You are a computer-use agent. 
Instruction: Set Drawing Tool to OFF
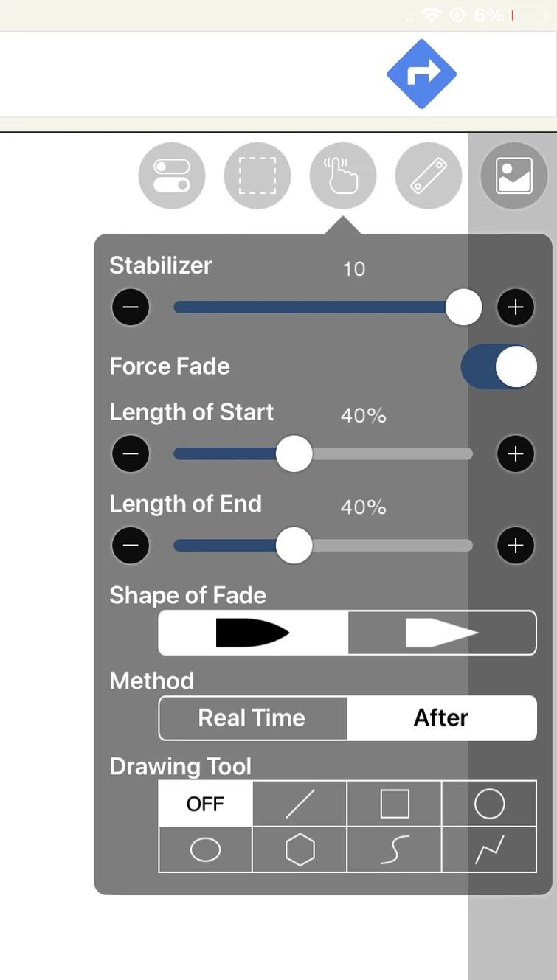(205, 804)
